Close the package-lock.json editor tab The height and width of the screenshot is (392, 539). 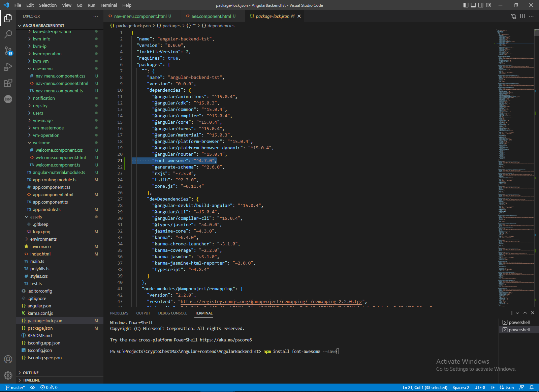(299, 16)
